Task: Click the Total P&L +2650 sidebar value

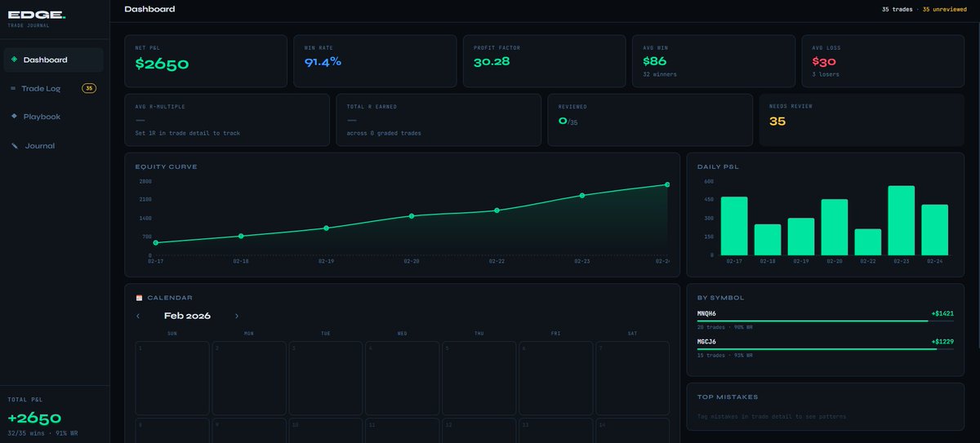Action: coord(34,419)
